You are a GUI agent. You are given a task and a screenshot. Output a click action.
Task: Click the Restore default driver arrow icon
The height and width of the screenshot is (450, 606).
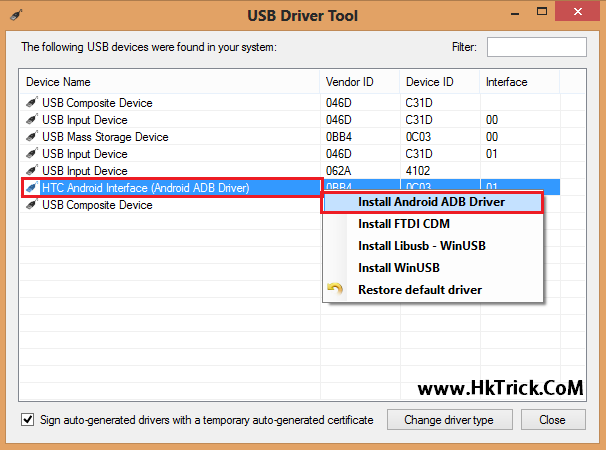[335, 289]
